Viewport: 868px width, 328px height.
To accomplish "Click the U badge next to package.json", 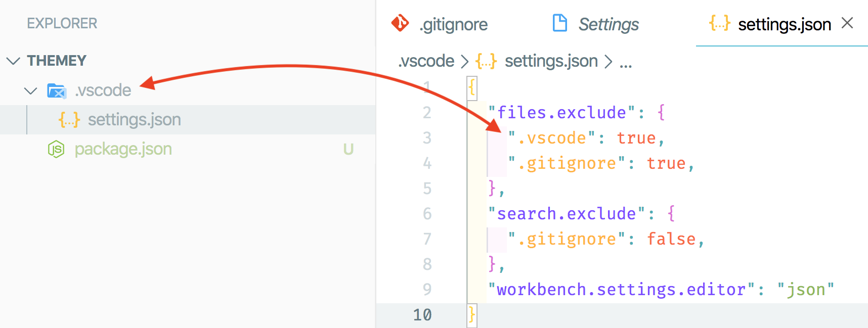I will pos(349,149).
